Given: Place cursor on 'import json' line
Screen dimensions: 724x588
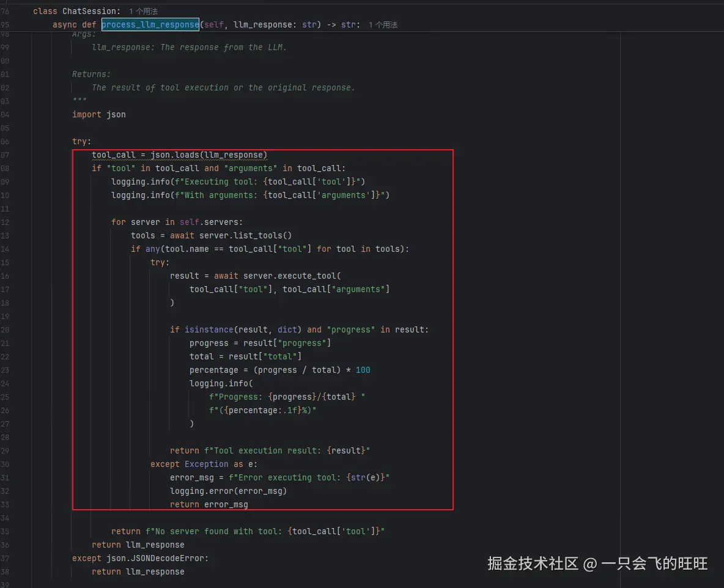Looking at the screenshot, I should coord(99,114).
